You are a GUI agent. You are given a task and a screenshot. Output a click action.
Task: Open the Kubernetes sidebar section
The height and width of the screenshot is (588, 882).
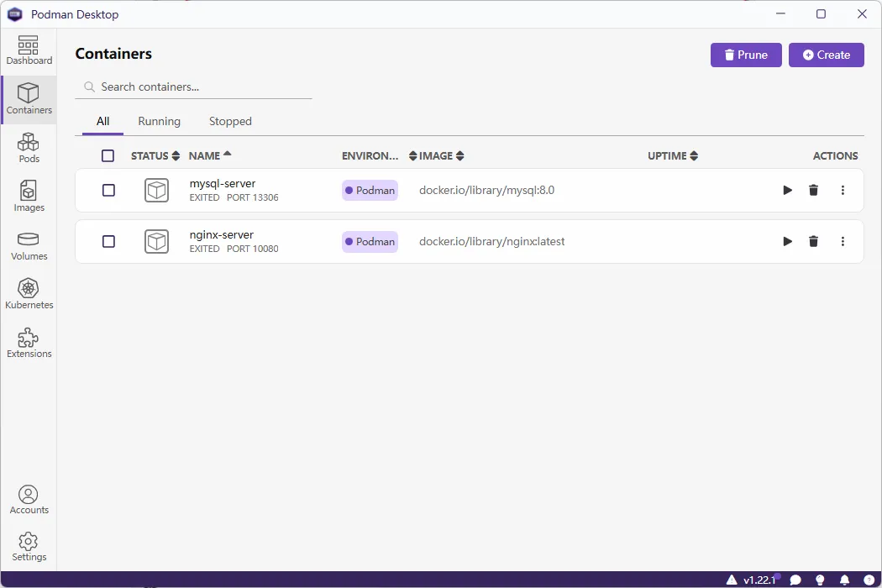coord(29,294)
